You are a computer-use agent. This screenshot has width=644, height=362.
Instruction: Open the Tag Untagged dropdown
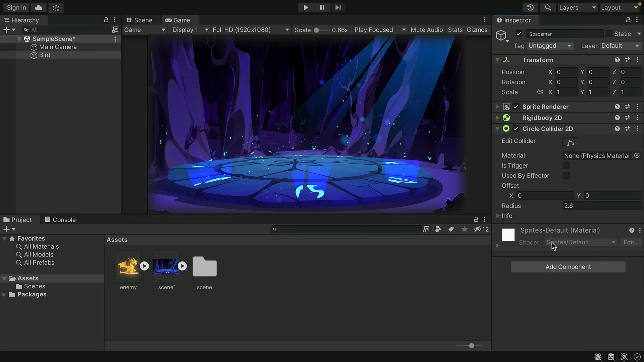point(550,46)
